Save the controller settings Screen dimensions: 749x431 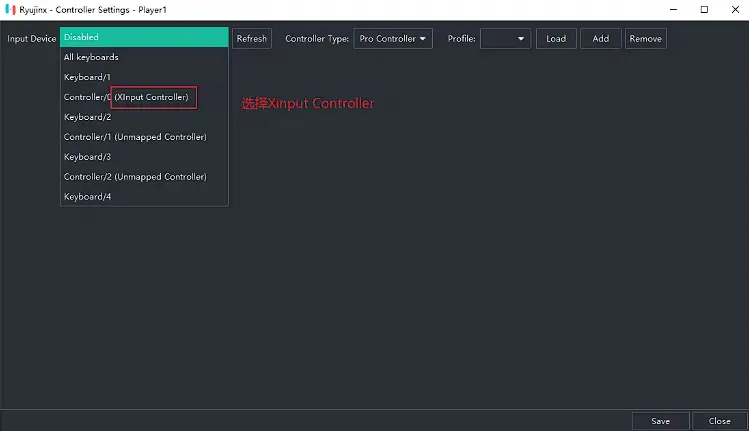[660, 421]
